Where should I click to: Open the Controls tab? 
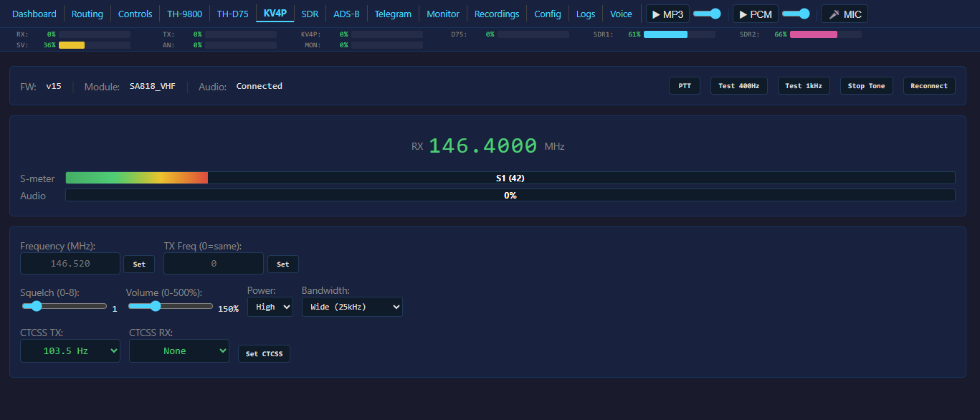[x=135, y=14]
